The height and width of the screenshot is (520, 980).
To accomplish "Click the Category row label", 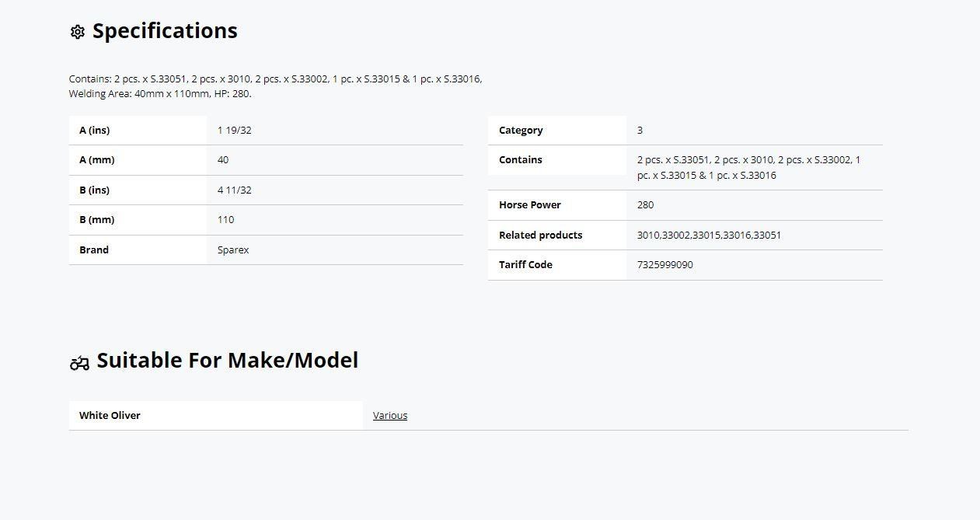I will 521,131.
